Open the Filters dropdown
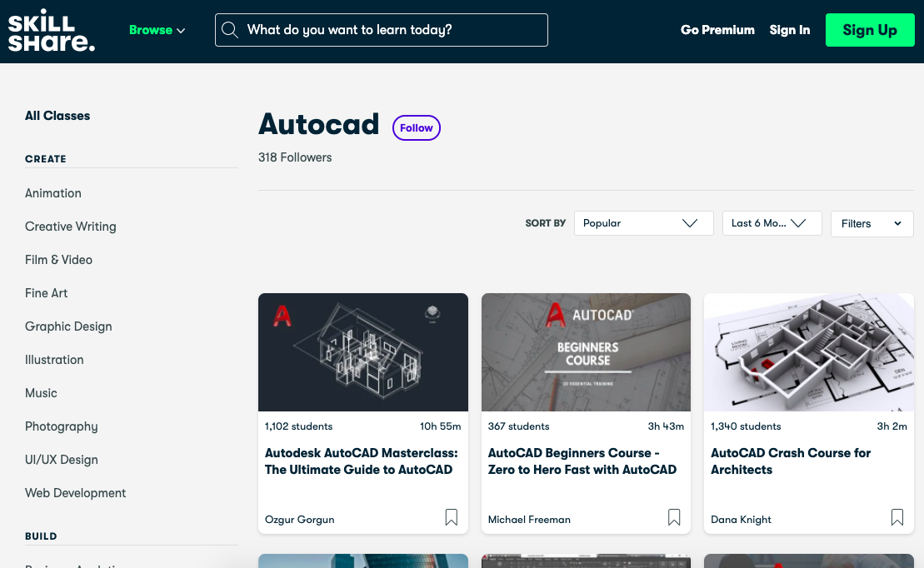Image resolution: width=924 pixels, height=568 pixels. [872, 224]
